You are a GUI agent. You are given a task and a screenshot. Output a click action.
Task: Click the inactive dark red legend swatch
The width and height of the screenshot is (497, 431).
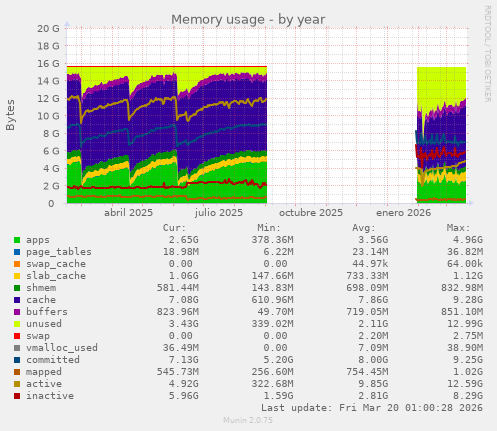(x=17, y=396)
